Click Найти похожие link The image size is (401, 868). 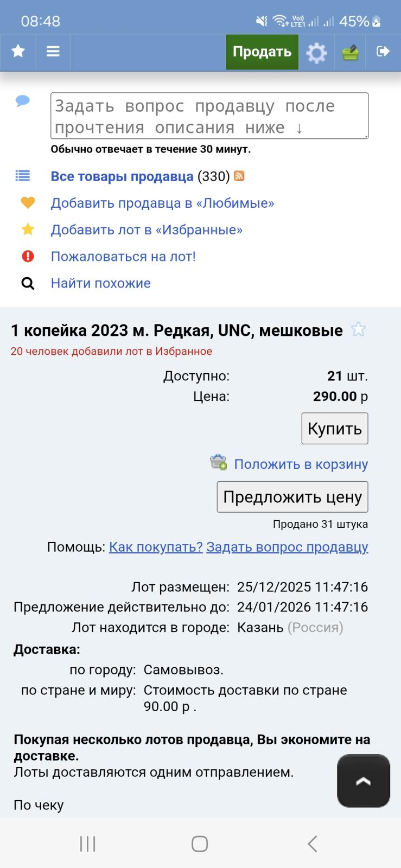click(x=100, y=283)
